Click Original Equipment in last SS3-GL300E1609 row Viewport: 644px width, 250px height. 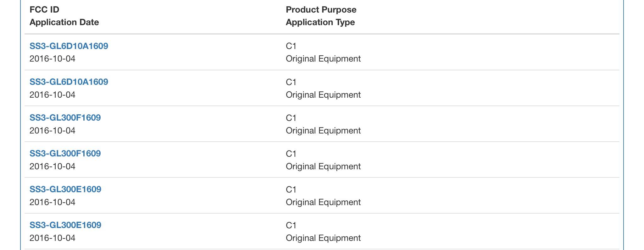[x=323, y=238]
